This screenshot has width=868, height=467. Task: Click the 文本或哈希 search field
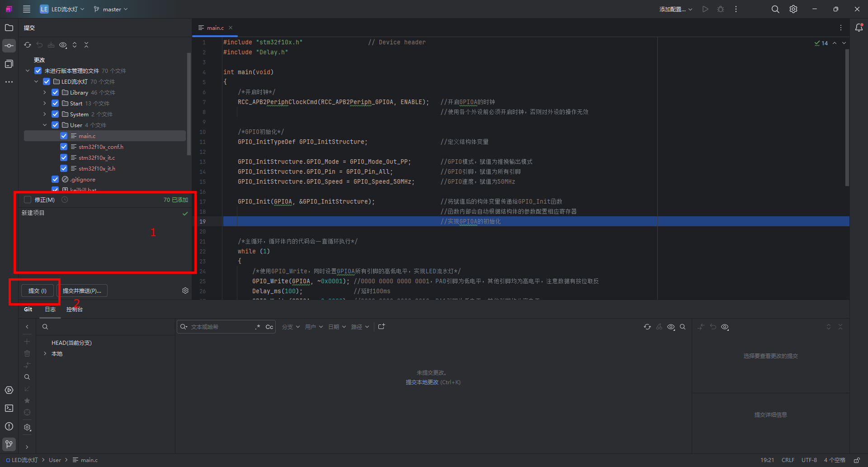tap(221, 327)
